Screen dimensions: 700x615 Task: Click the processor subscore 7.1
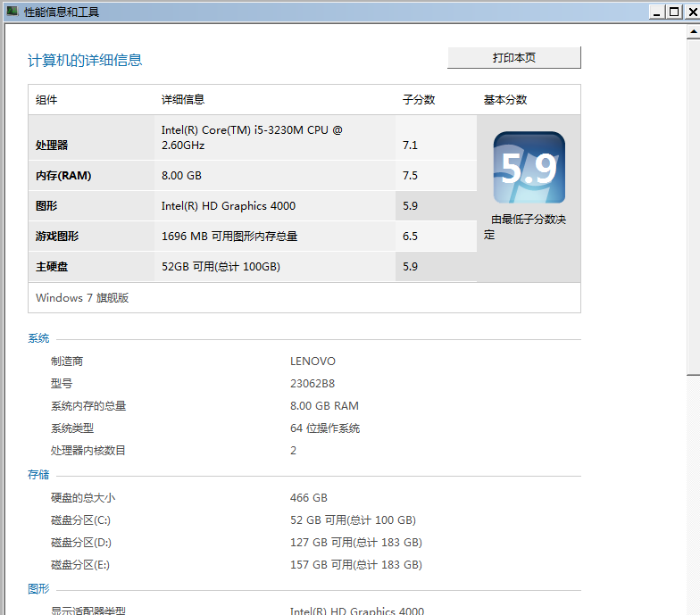(410, 145)
